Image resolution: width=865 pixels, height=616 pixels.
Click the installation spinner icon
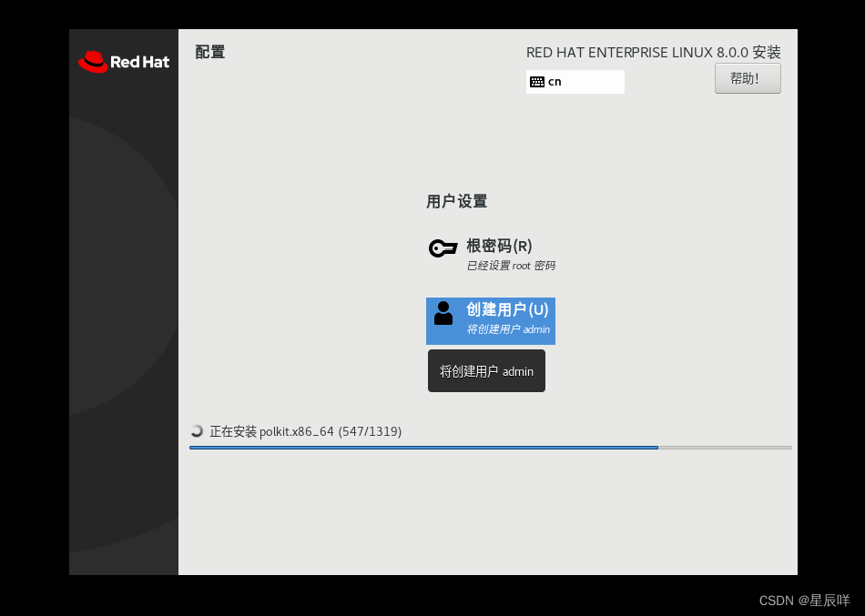(x=197, y=430)
